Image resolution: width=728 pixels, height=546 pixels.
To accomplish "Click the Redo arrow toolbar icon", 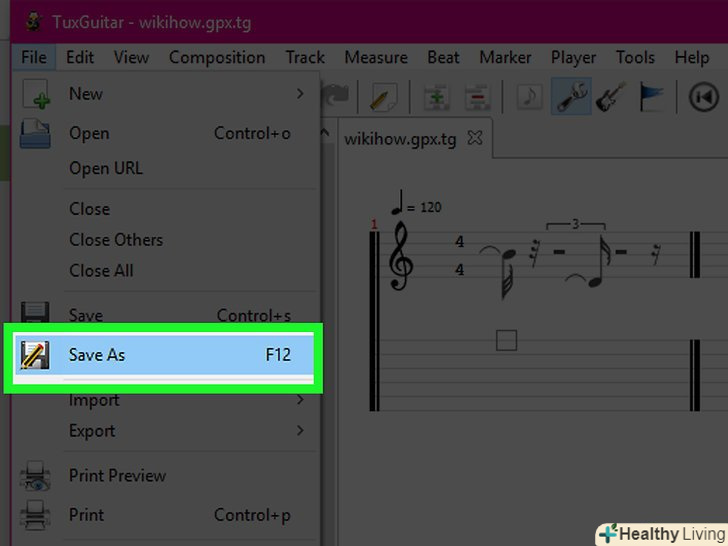I will click(x=335, y=95).
